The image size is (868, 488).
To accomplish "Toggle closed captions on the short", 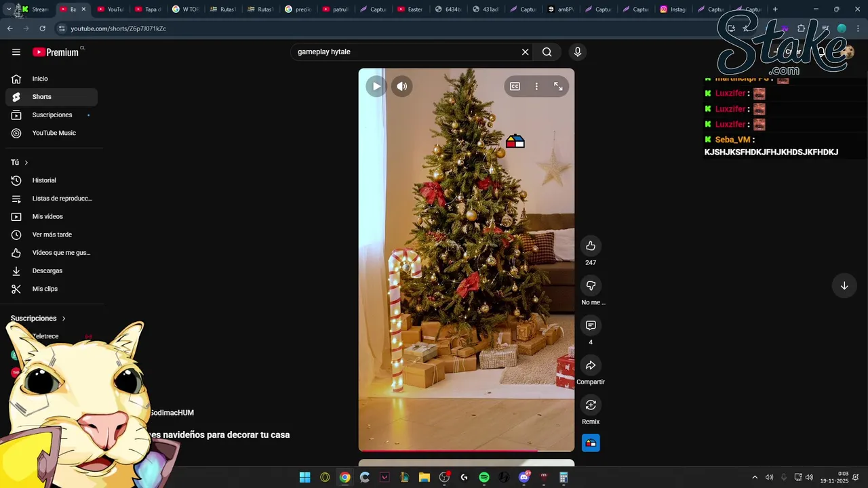I will pyautogui.click(x=515, y=86).
